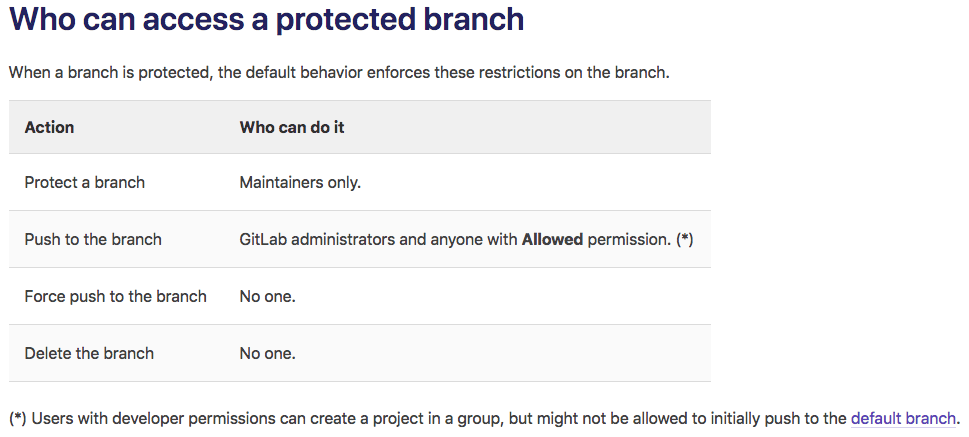Select the "Maintainers only." table cell
This screenshot has width=969, height=437.
(300, 182)
